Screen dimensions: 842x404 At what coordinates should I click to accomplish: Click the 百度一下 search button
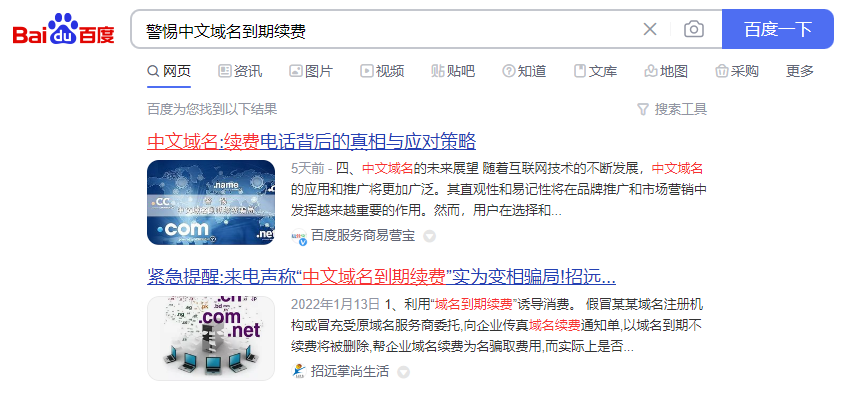click(x=778, y=30)
